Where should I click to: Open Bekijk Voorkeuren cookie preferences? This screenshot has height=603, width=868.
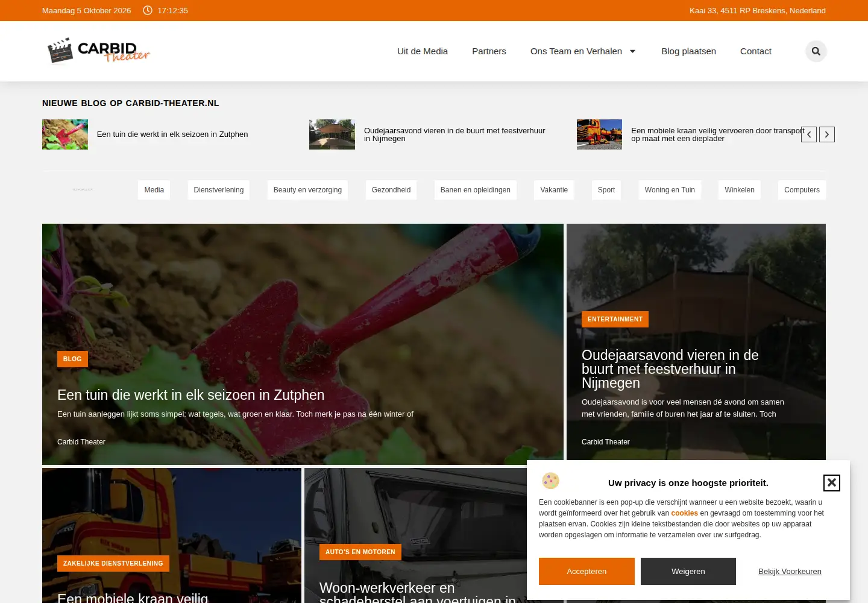[x=790, y=572]
